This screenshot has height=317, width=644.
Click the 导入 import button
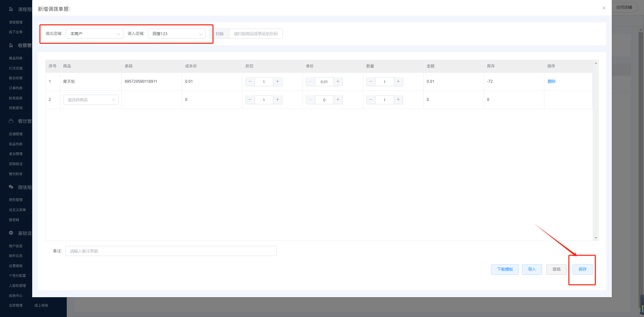pos(532,269)
